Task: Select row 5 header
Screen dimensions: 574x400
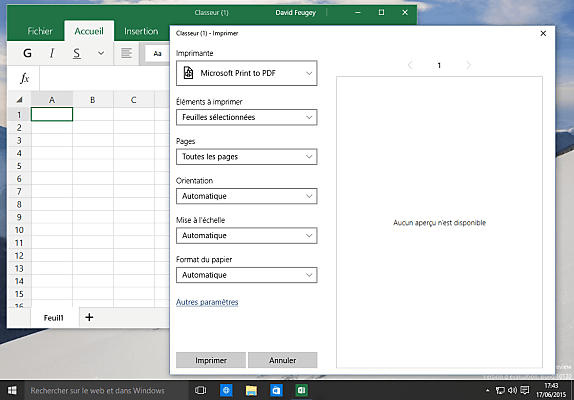Action: point(19,166)
